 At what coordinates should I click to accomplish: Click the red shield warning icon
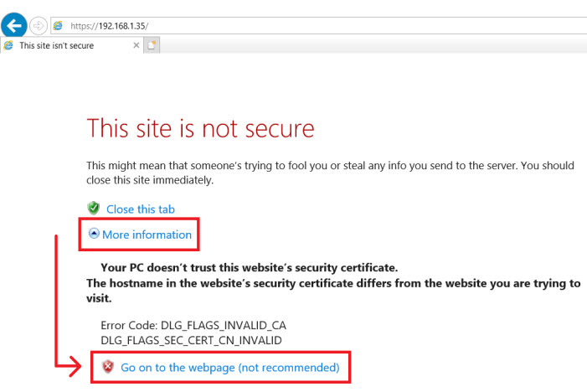pos(107,367)
